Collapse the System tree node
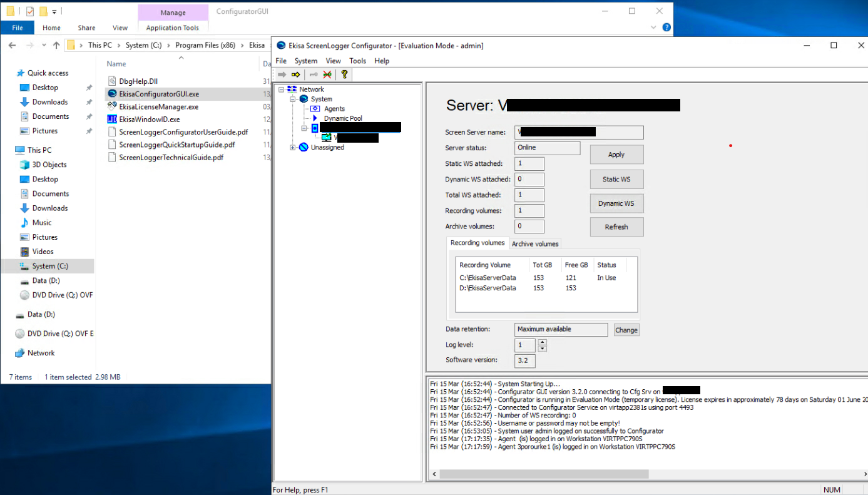Viewport: 868px width, 495px height. click(x=293, y=99)
